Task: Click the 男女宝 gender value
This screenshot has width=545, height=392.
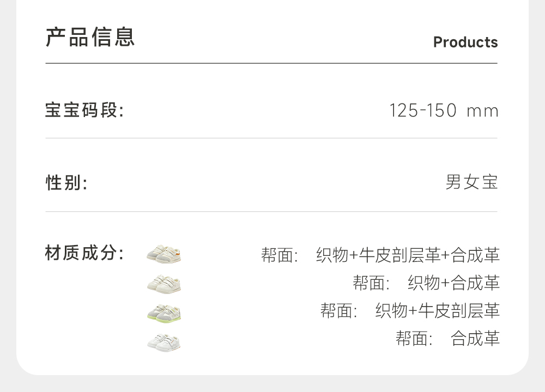Action: [x=471, y=182]
